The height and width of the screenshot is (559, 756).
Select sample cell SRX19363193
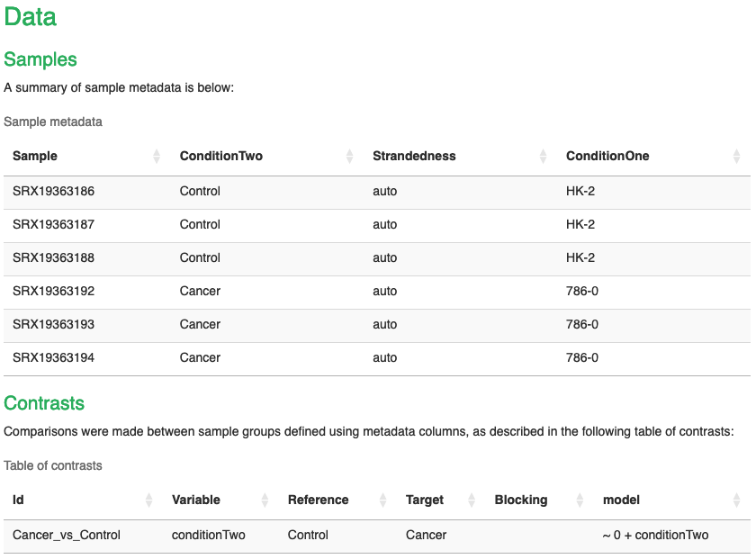point(53,325)
